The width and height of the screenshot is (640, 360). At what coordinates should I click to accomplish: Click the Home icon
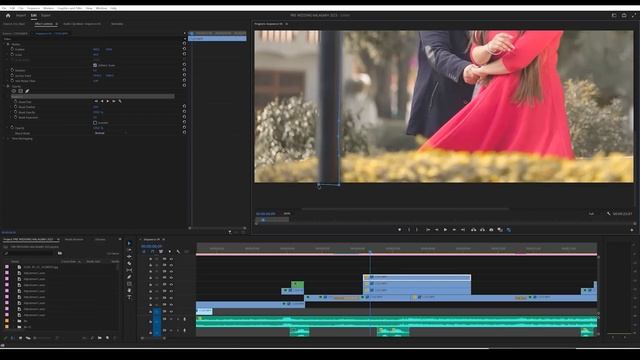coord(8,16)
